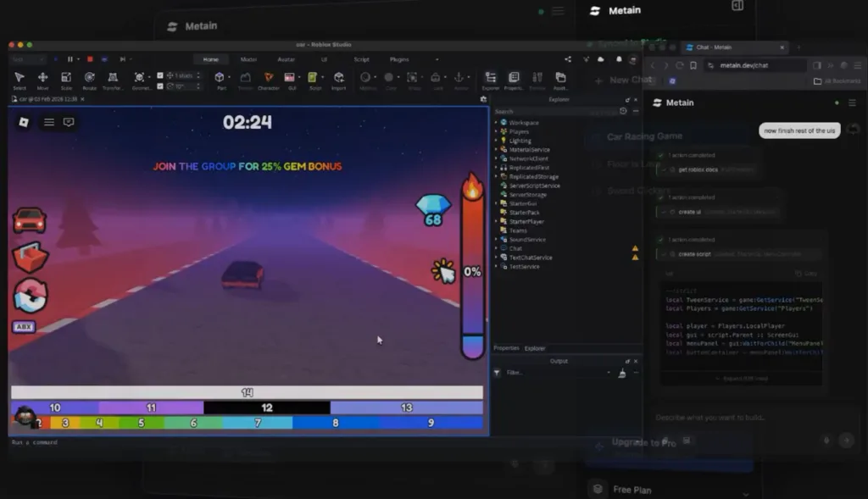Expand the ReplicatedStorage node
This screenshot has width=868, height=499.
[496, 176]
